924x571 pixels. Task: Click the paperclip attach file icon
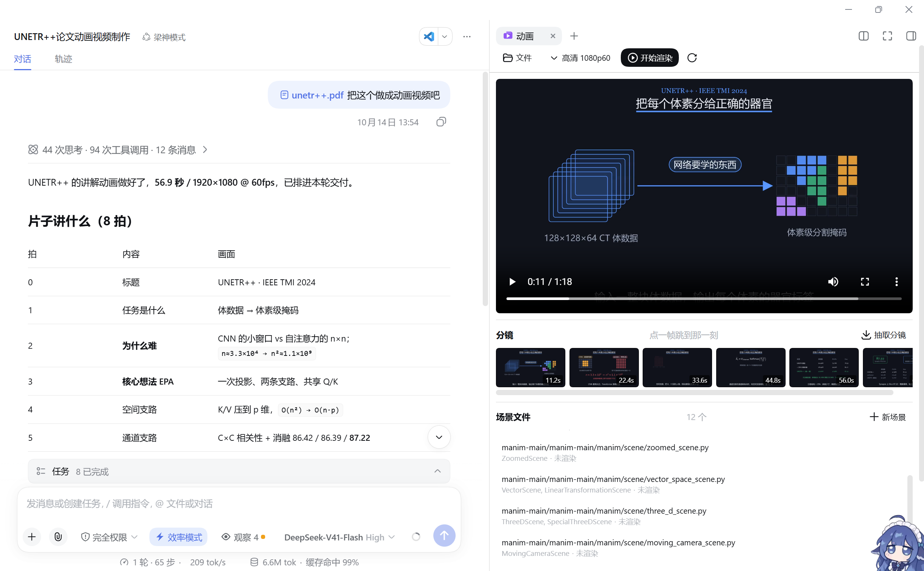pos(58,537)
